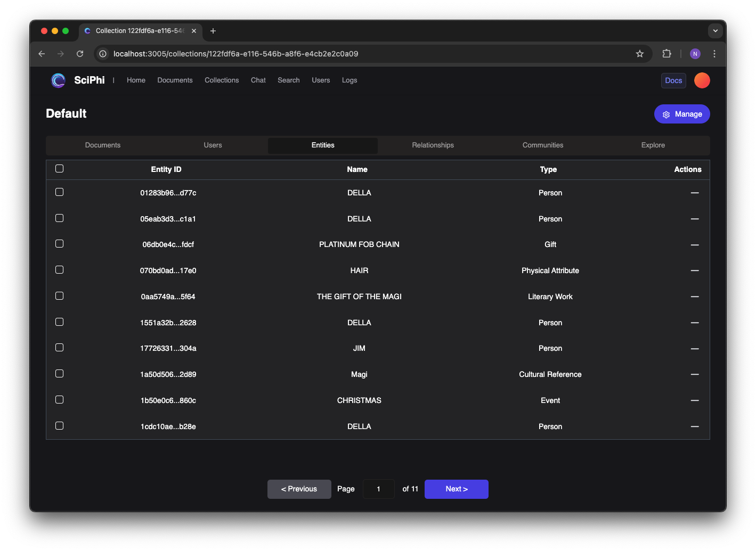Open Search in the navbar
The image size is (756, 551).
[x=289, y=80]
